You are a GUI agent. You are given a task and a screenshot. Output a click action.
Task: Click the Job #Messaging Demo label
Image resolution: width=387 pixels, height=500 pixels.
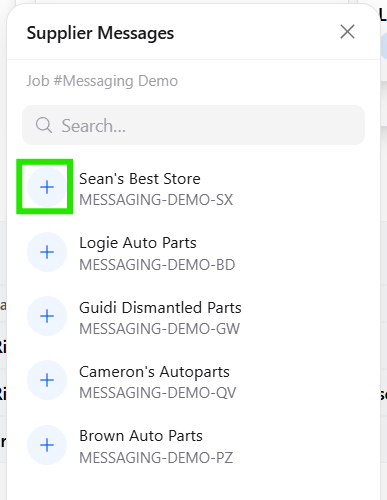102,81
